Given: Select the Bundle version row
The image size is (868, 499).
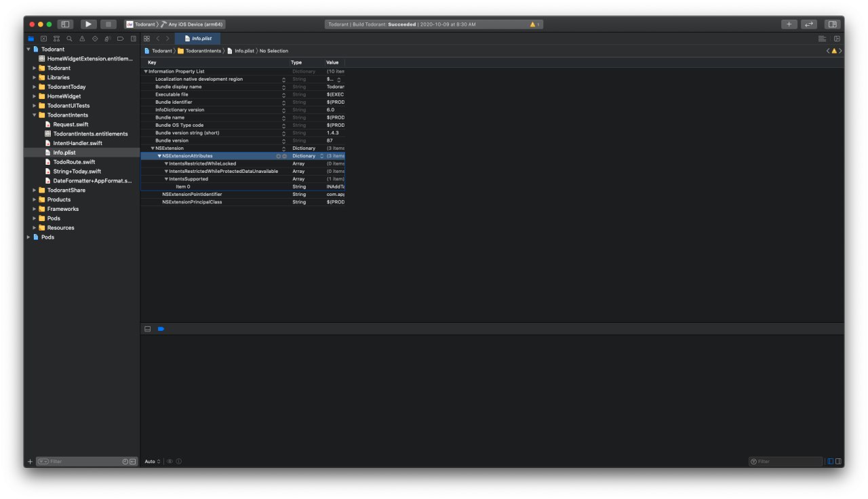Looking at the screenshot, I should point(243,140).
